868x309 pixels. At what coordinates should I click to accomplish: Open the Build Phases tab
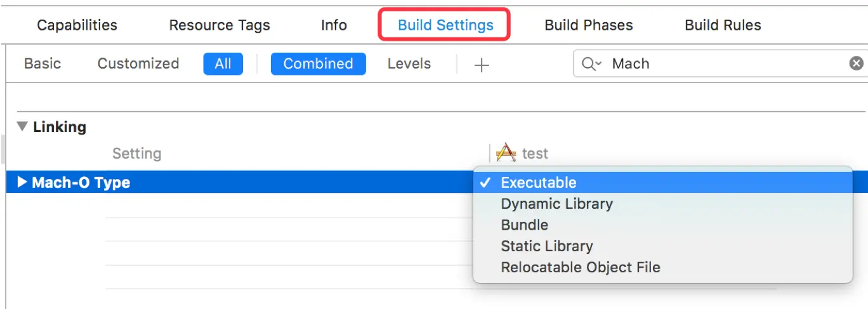click(x=588, y=25)
